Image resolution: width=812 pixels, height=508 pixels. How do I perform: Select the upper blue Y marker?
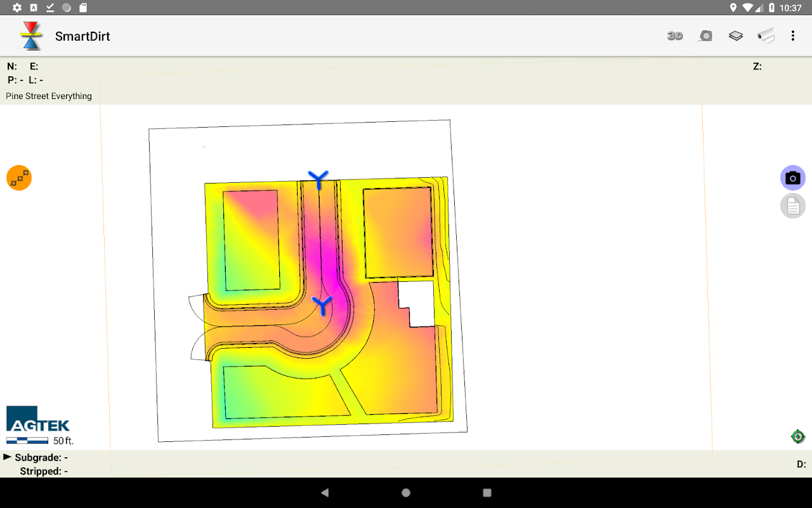[x=318, y=179]
